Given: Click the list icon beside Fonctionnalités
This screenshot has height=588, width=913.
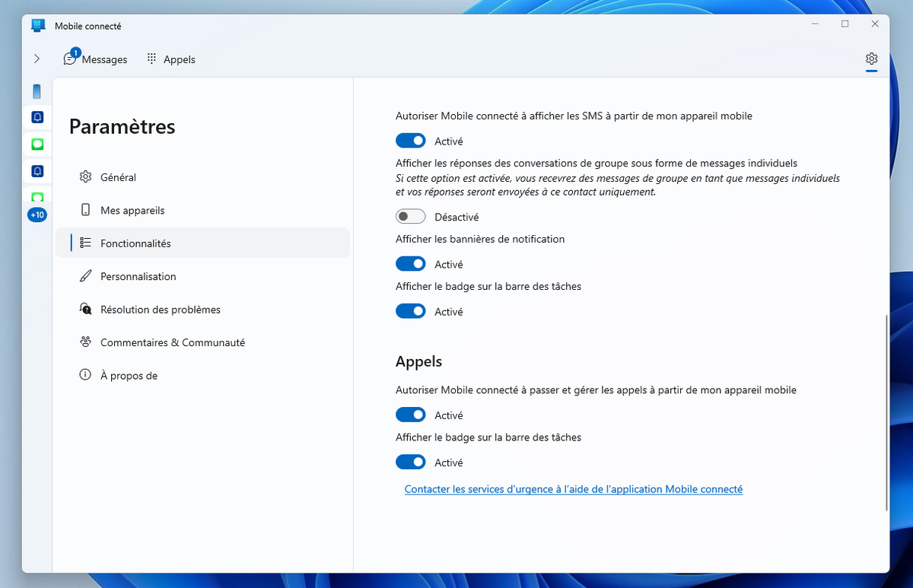Looking at the screenshot, I should (x=85, y=243).
